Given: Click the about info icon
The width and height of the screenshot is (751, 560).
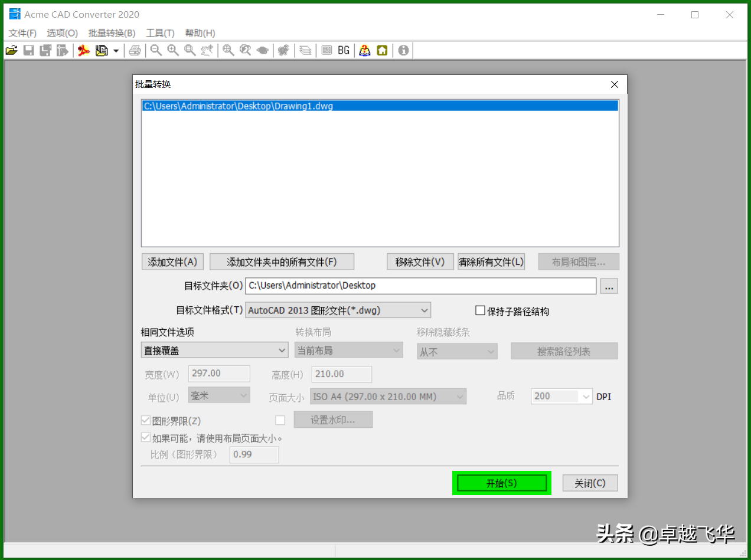Looking at the screenshot, I should pos(403,51).
